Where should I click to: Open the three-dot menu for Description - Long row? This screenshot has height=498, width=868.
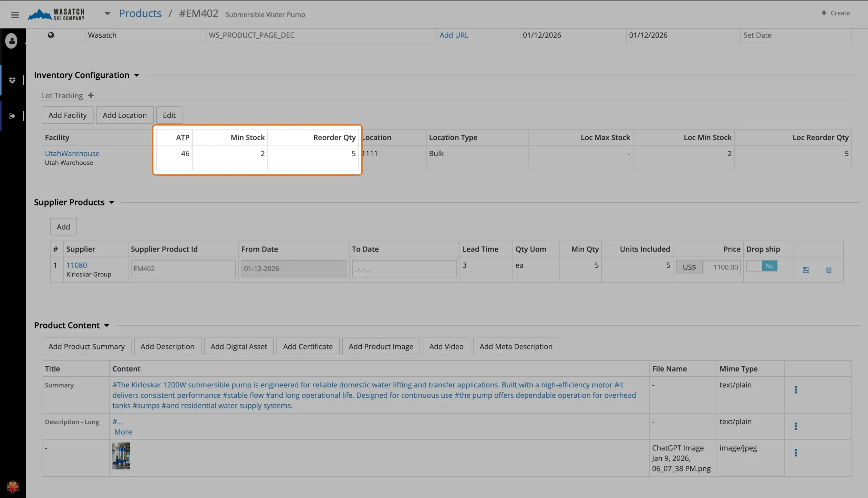tap(795, 427)
